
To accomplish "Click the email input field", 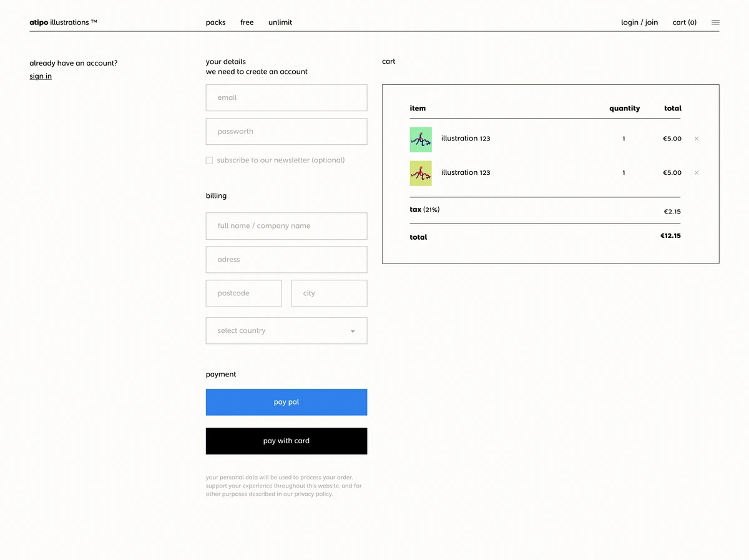I will click(286, 97).
